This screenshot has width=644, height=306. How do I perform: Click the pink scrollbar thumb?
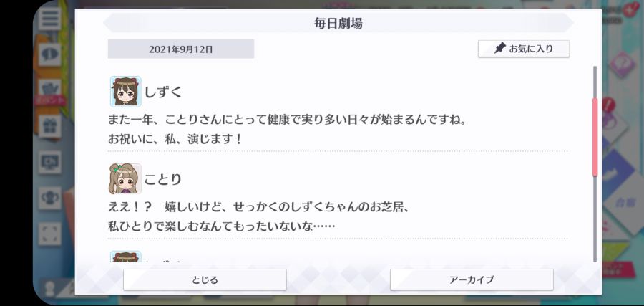(595, 138)
